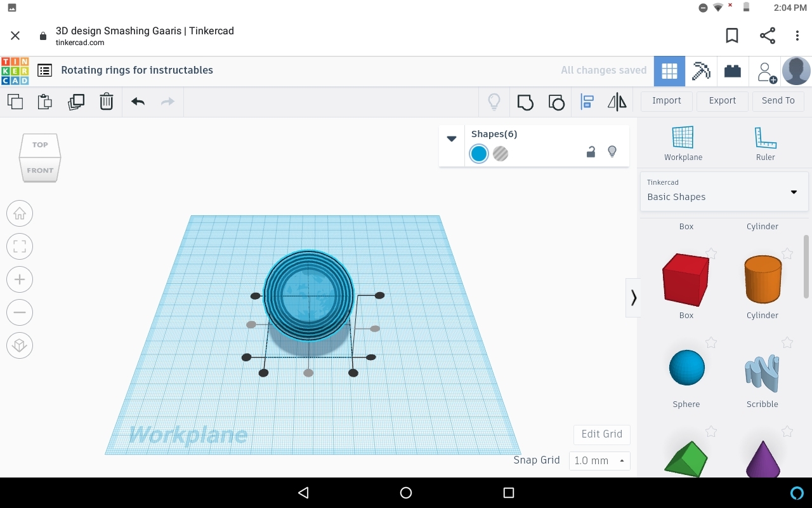Favorite the Sphere shape star
Screen dimensions: 812x508
pos(711,343)
